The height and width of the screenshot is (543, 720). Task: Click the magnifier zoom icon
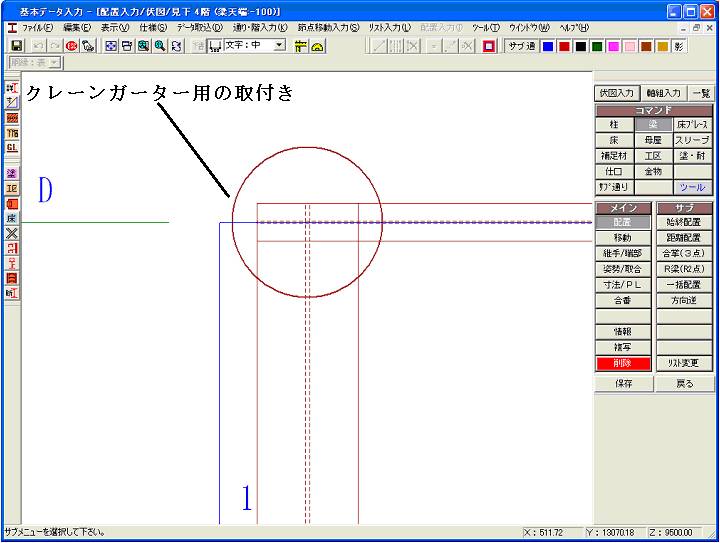coord(160,46)
